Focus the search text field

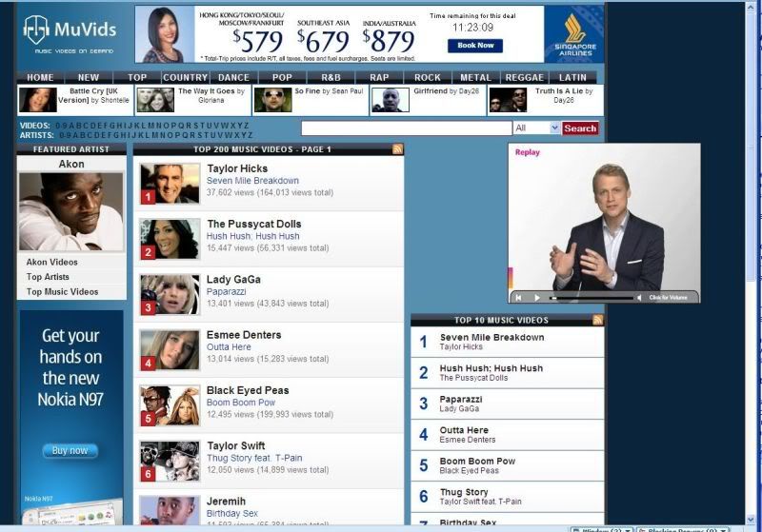pos(406,128)
